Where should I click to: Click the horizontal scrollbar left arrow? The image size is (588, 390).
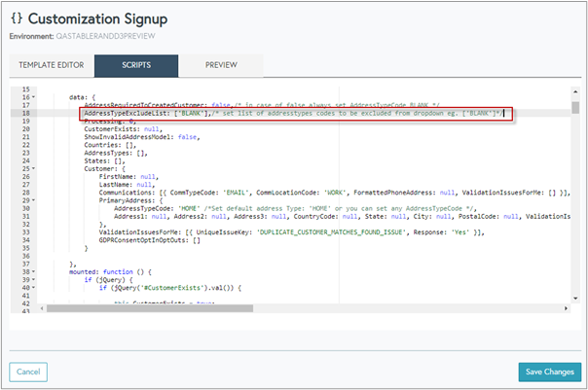click(42, 308)
